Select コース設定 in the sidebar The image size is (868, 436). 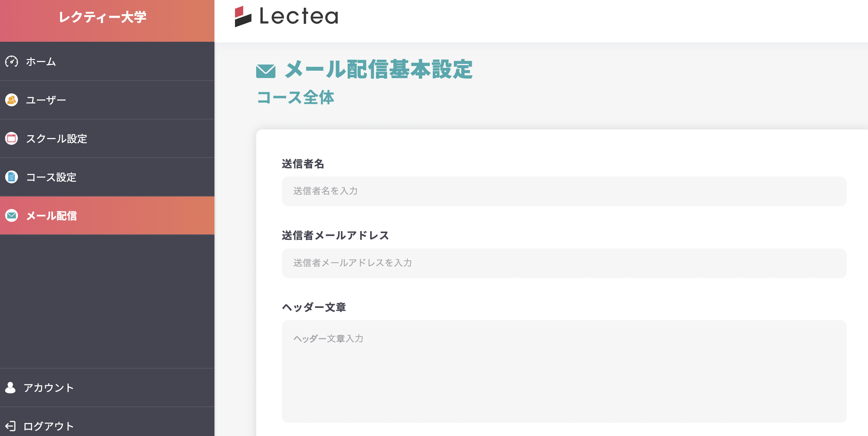pos(51,177)
